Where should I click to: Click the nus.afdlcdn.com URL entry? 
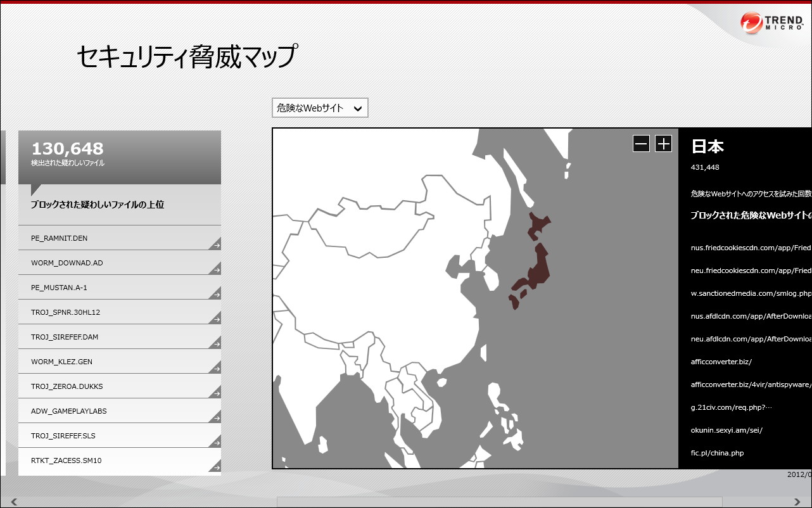coord(751,316)
